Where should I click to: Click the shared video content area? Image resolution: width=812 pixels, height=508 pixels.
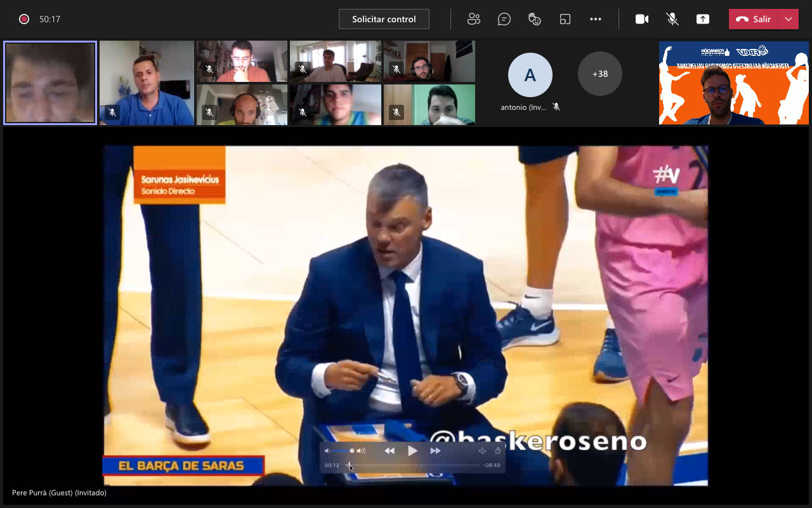pyautogui.click(x=406, y=316)
